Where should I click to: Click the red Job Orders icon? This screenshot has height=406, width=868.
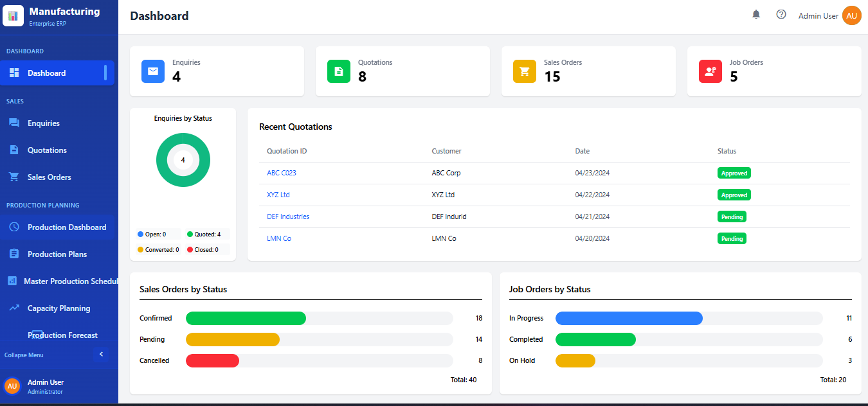(x=710, y=71)
